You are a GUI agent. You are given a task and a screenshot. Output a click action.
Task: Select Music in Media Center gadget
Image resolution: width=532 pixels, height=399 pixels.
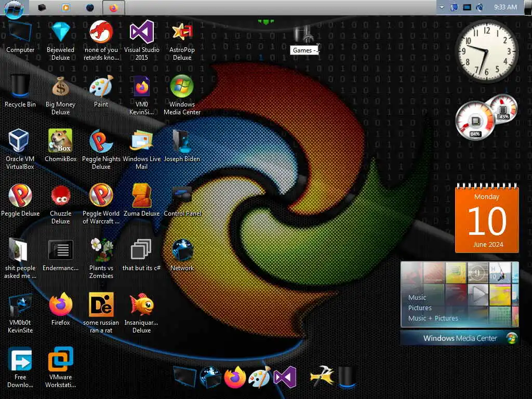417,297
